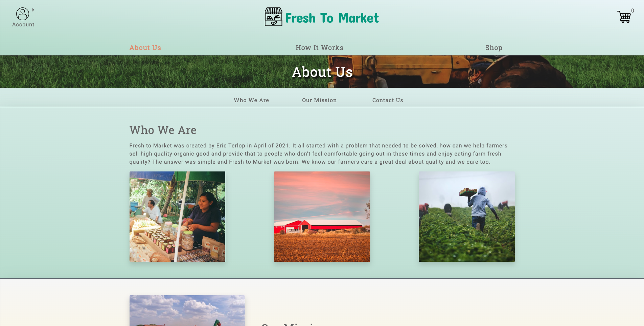Click the market vendor woman photo
Viewport: 644px width, 326px height.
(177, 216)
